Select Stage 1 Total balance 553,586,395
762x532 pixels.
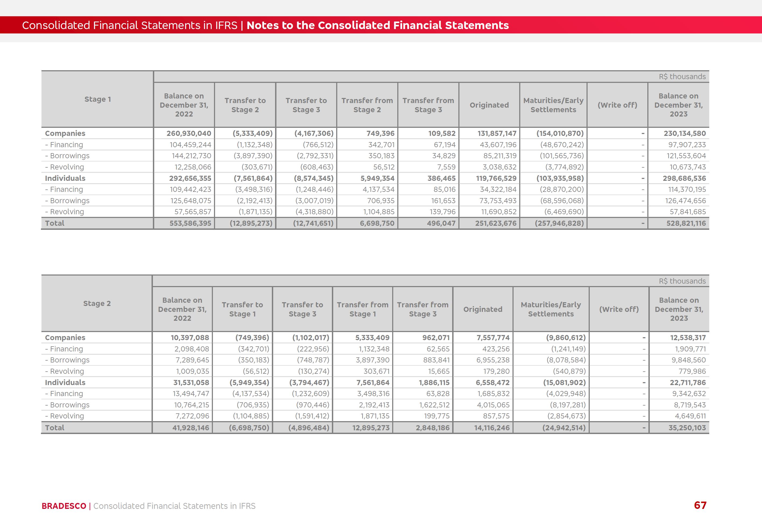tap(190, 223)
